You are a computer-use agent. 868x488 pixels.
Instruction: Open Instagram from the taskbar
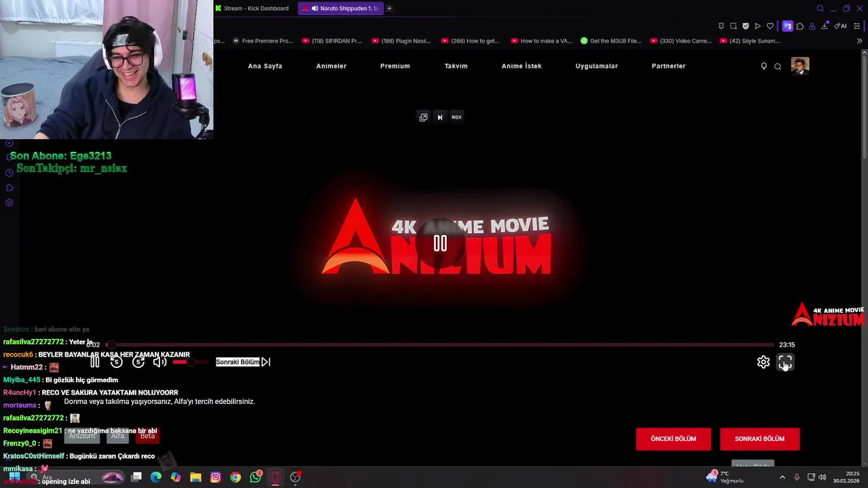(x=216, y=477)
